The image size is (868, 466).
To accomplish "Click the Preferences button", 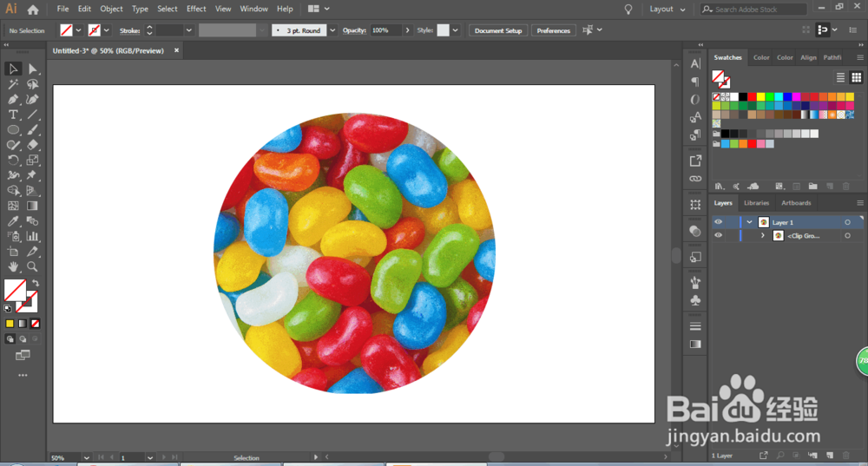I will click(x=553, y=30).
